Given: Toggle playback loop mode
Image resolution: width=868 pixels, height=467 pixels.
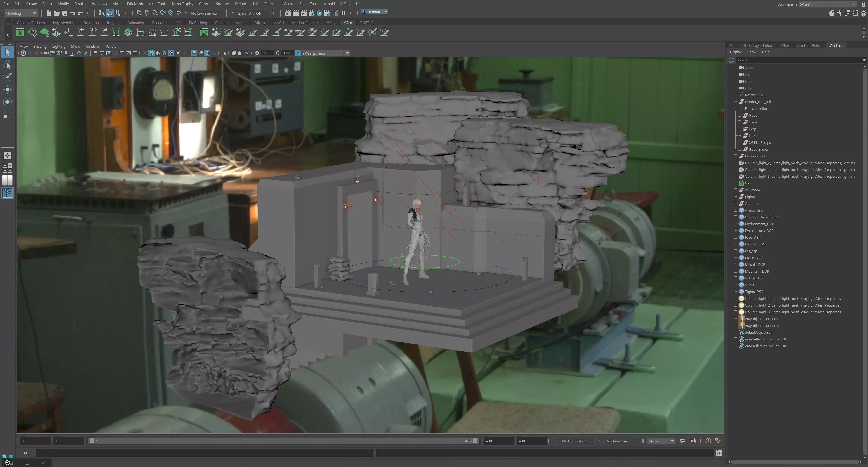Looking at the screenshot, I should [x=682, y=441].
